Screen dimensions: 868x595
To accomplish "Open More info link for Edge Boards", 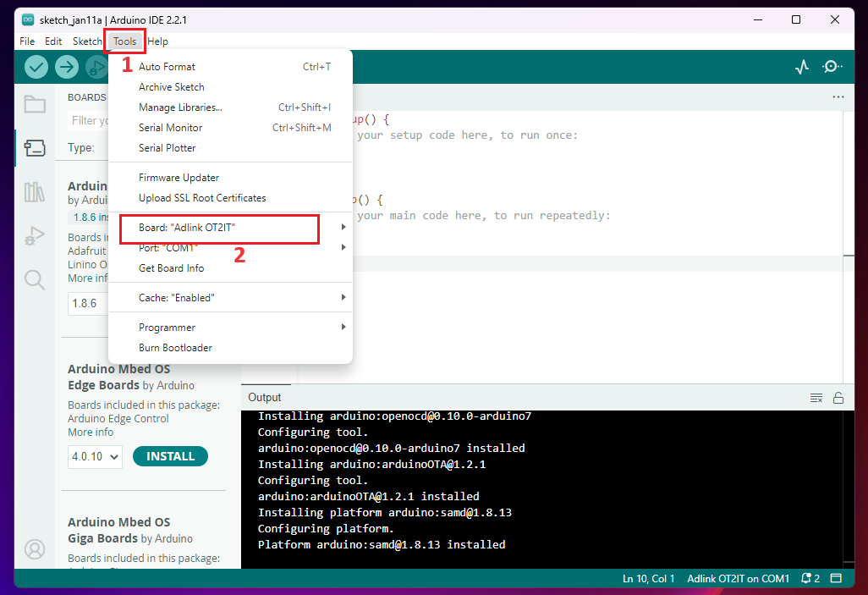I will click(91, 432).
